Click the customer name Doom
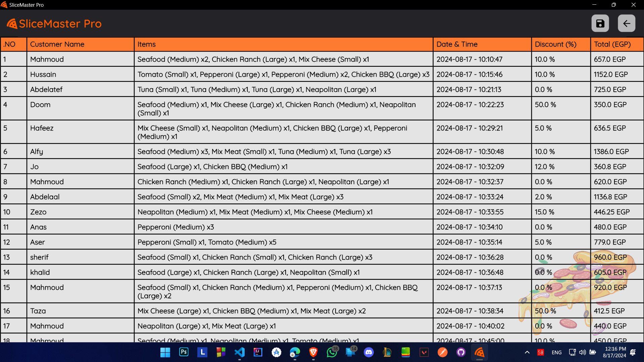Viewport: 644px width, 362px height. tap(40, 105)
